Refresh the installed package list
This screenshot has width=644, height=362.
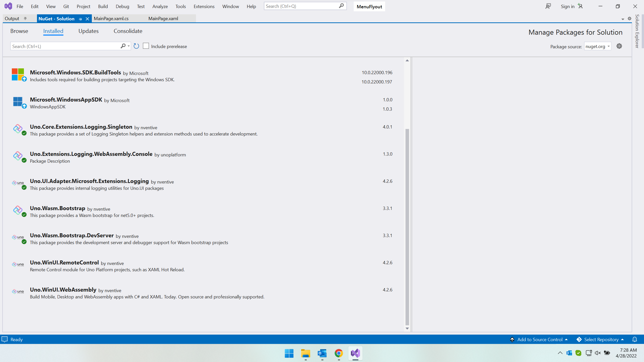(x=136, y=46)
